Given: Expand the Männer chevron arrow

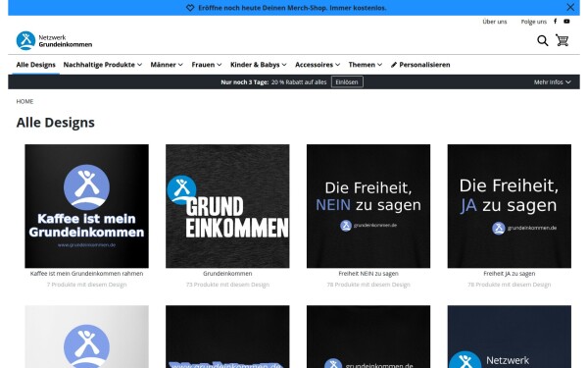Looking at the screenshot, I should (x=180, y=65).
